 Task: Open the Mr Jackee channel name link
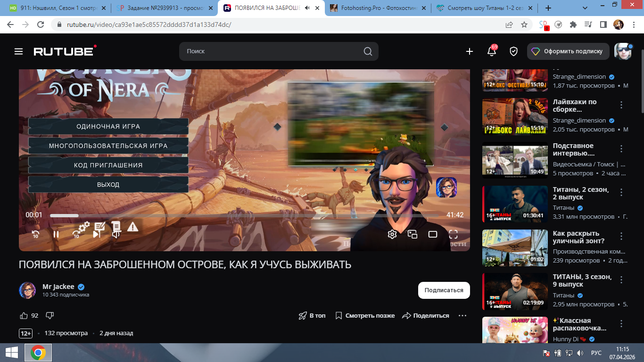pyautogui.click(x=58, y=287)
